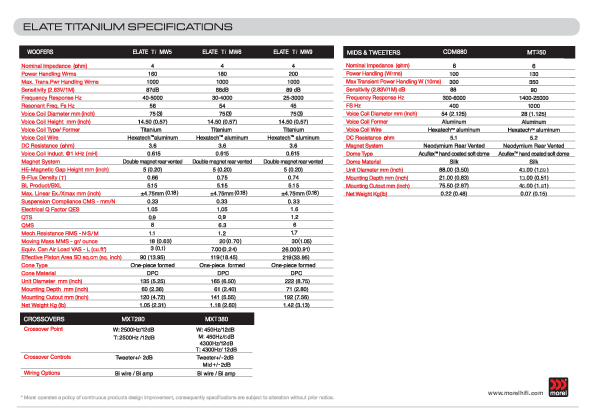This screenshot has height=420, width=595.
Task: Click Frequency Response Hz label in Woofers table
Action: pyautogui.click(x=52, y=98)
